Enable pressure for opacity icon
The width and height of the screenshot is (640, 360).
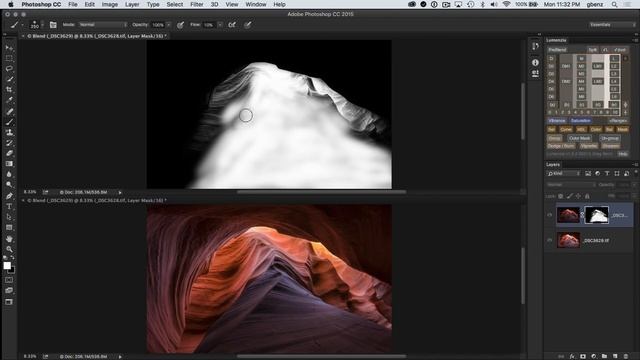pyautogui.click(x=180, y=25)
